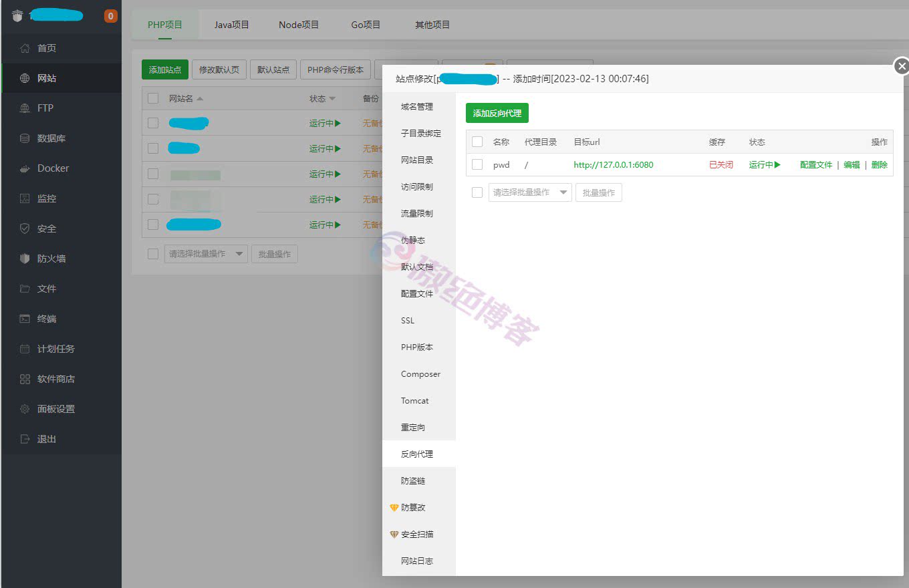Switch to the Node项目 tab
909x588 pixels.
[x=299, y=25]
